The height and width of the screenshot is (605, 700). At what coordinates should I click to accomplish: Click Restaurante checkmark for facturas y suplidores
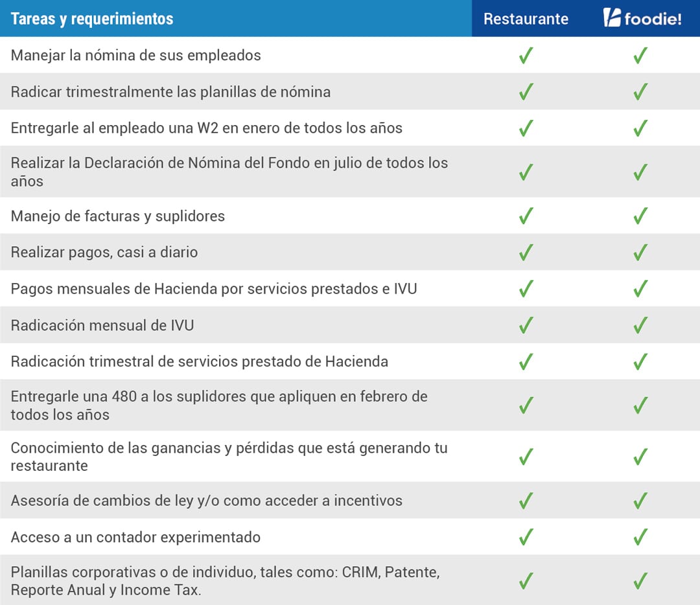[526, 216]
